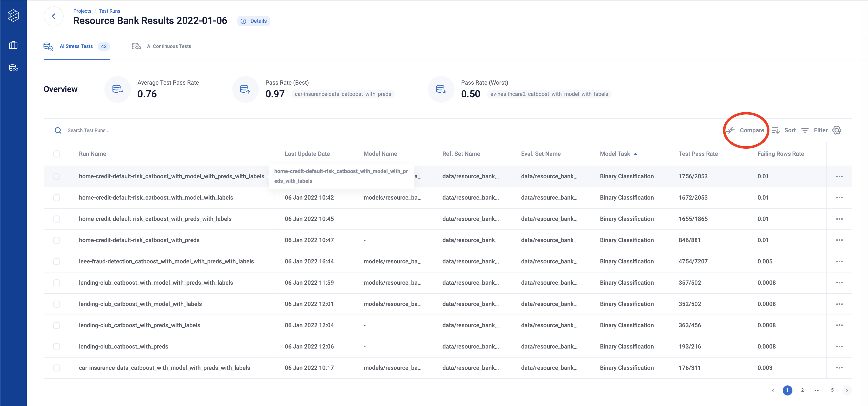Open the continuous tests icon in the sidebar
The width and height of the screenshot is (868, 406).
pyautogui.click(x=13, y=68)
